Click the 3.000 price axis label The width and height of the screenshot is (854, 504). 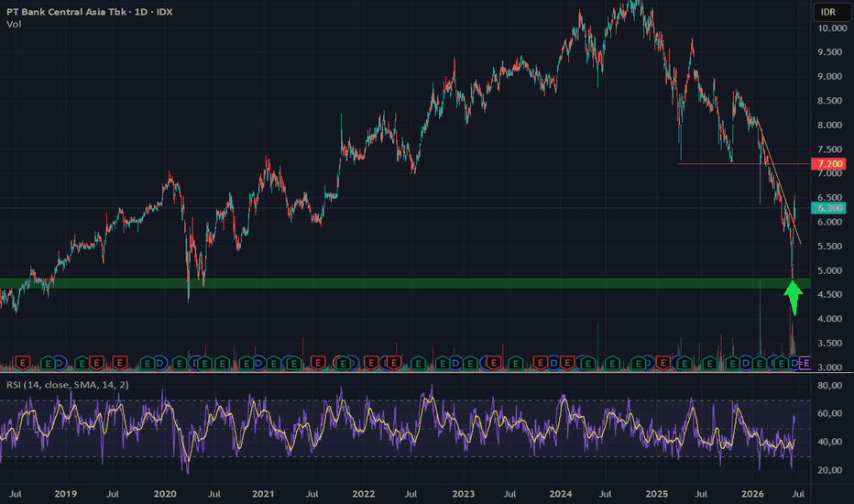[x=830, y=367]
